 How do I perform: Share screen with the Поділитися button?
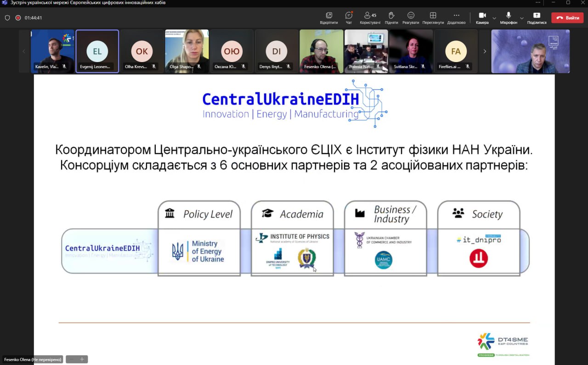[537, 17]
